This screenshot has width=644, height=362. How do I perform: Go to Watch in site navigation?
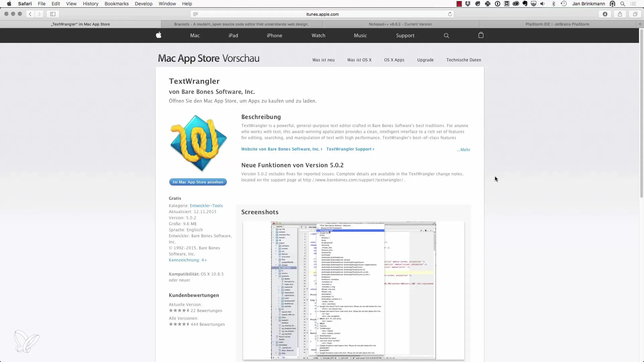(x=318, y=36)
